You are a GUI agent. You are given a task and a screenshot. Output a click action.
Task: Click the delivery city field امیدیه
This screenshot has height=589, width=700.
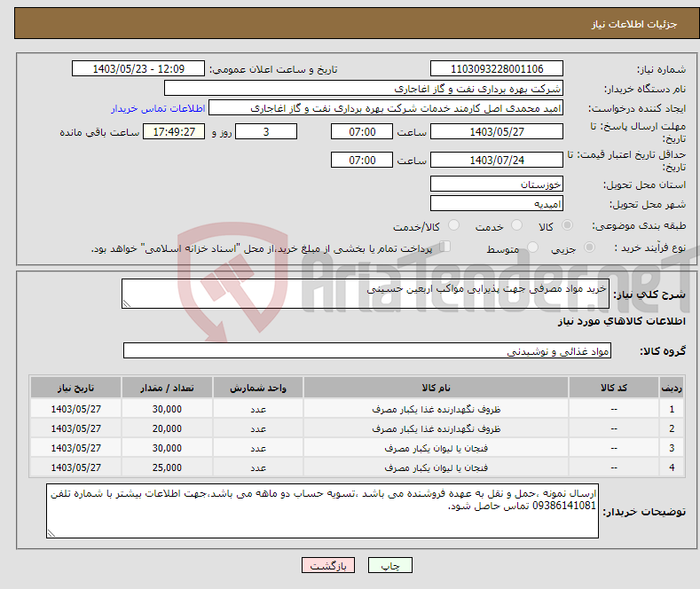tap(497, 203)
